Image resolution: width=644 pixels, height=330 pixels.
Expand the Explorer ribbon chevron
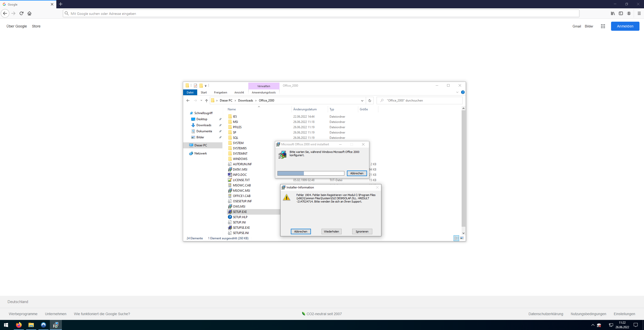(457, 92)
